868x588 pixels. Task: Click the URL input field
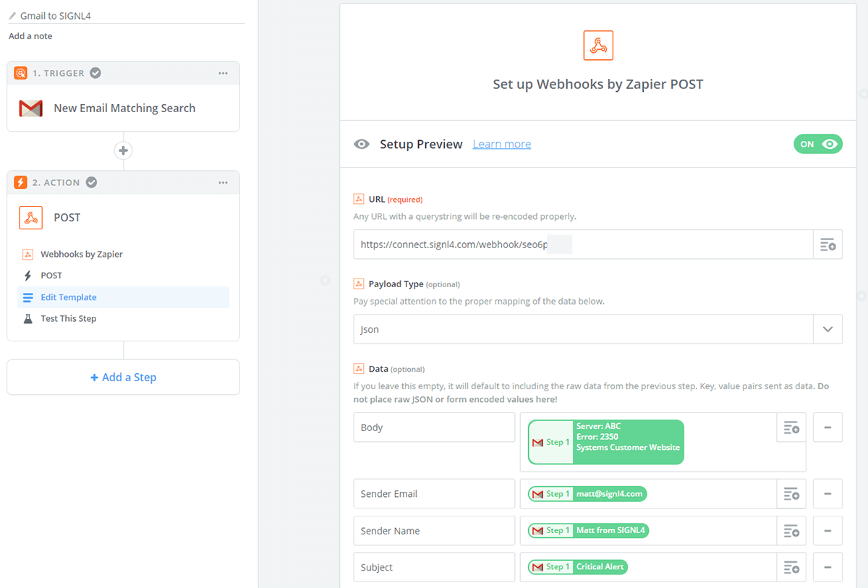tap(583, 244)
